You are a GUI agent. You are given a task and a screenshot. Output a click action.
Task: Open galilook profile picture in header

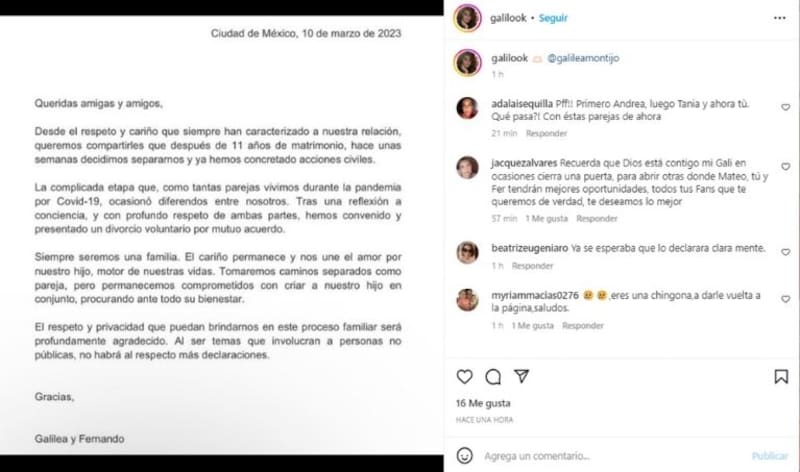click(467, 18)
